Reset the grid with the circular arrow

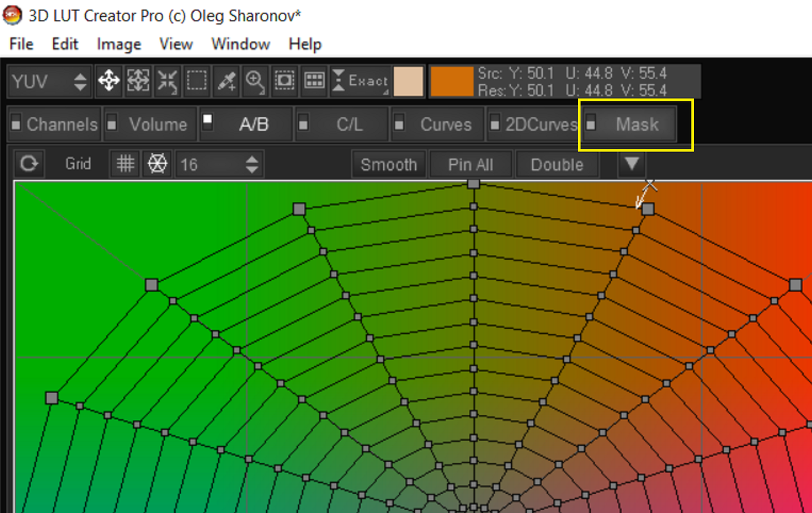[29, 164]
